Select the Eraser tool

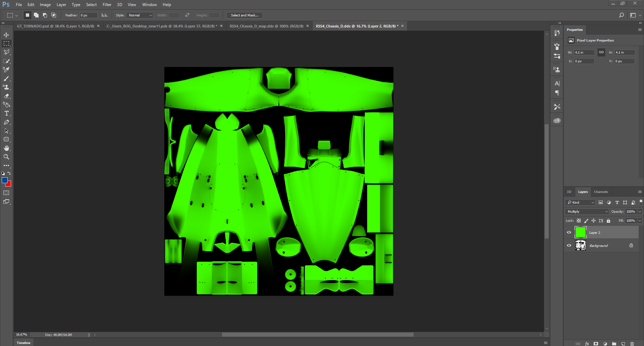pos(6,96)
